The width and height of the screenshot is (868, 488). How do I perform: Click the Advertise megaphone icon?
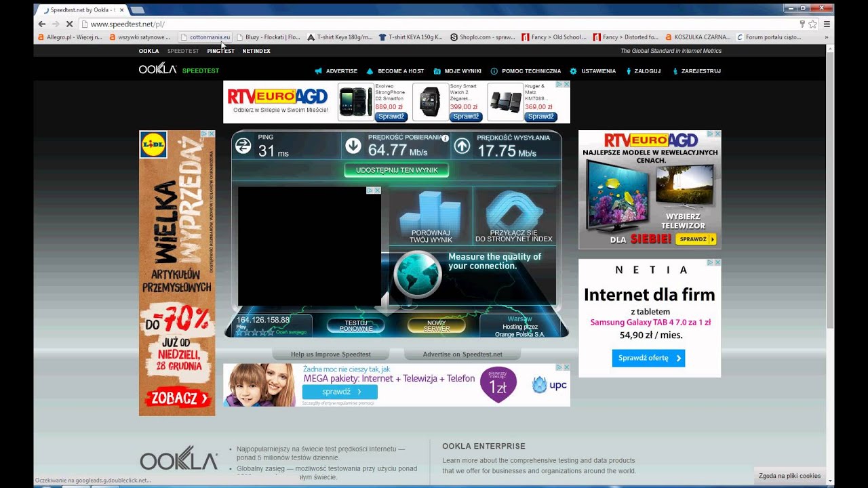(319, 71)
